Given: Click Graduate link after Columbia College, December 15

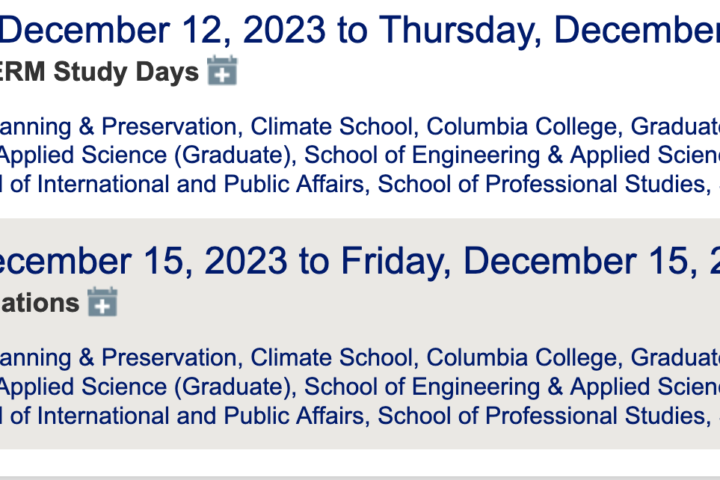Looking at the screenshot, I should tap(675, 357).
